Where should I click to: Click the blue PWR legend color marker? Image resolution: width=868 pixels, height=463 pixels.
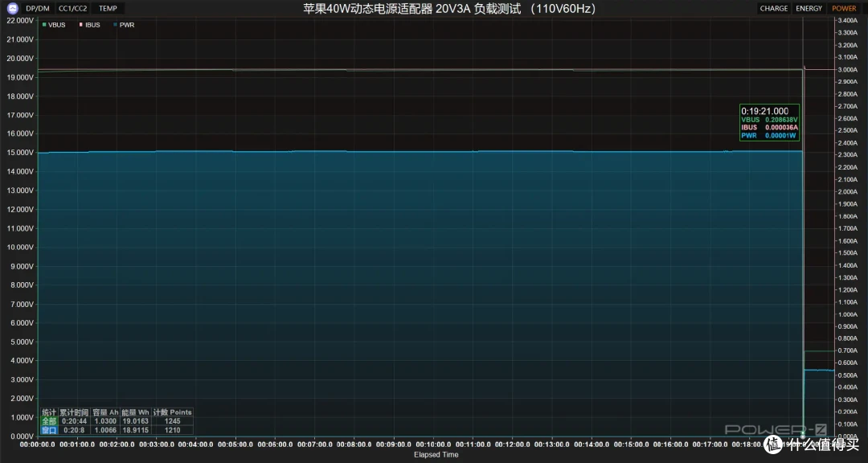116,25
